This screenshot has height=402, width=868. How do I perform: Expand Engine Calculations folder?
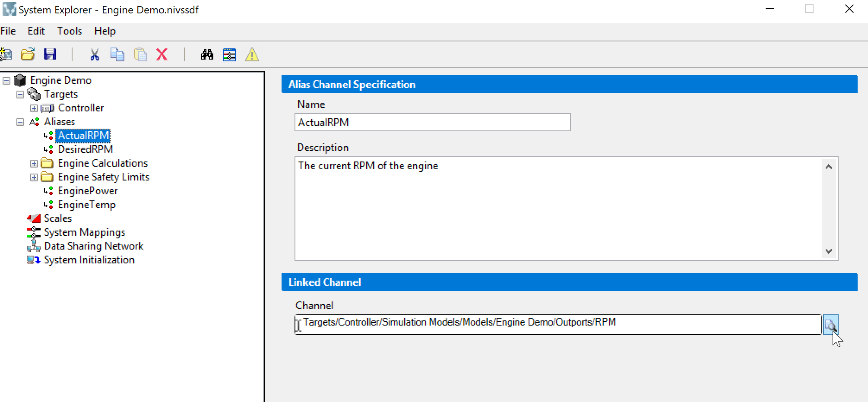pos(34,164)
